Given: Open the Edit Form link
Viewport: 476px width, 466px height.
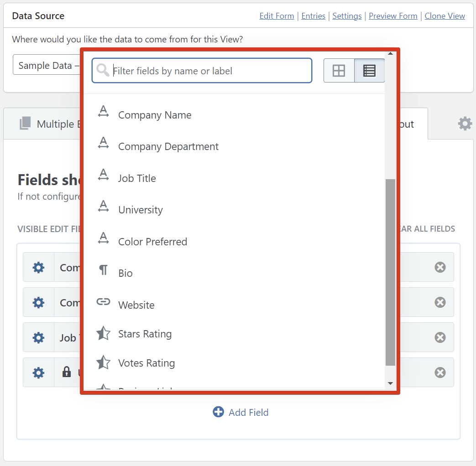Looking at the screenshot, I should coord(277,16).
